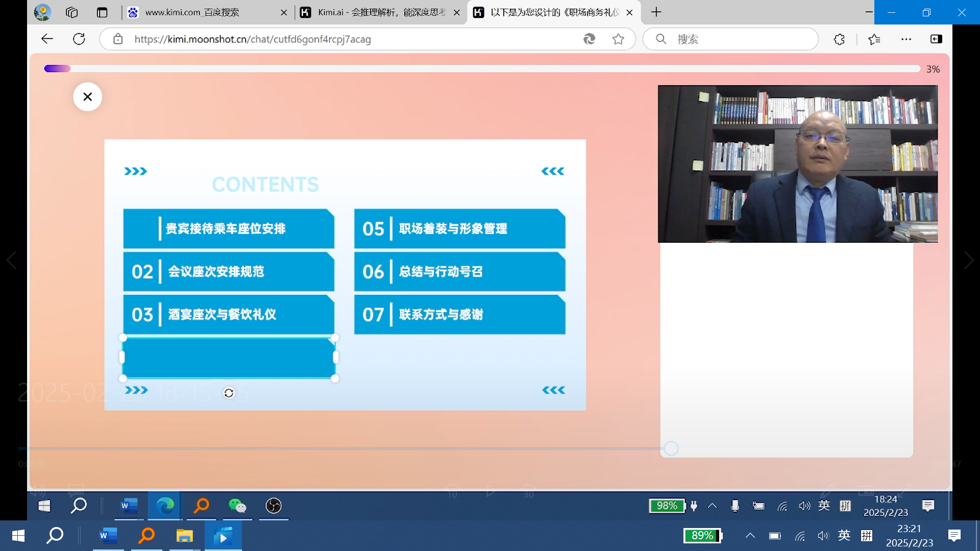This screenshot has width=980, height=551.
Task: Click the 89% battery indicator
Action: tap(703, 536)
